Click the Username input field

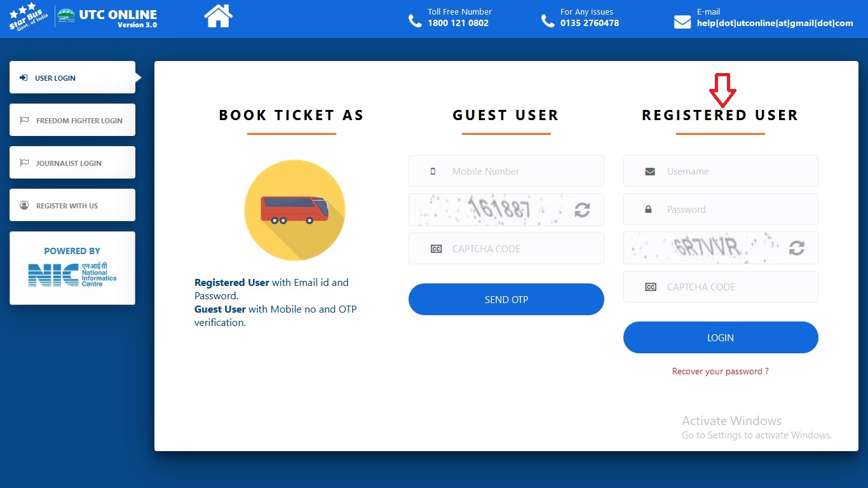pos(731,171)
